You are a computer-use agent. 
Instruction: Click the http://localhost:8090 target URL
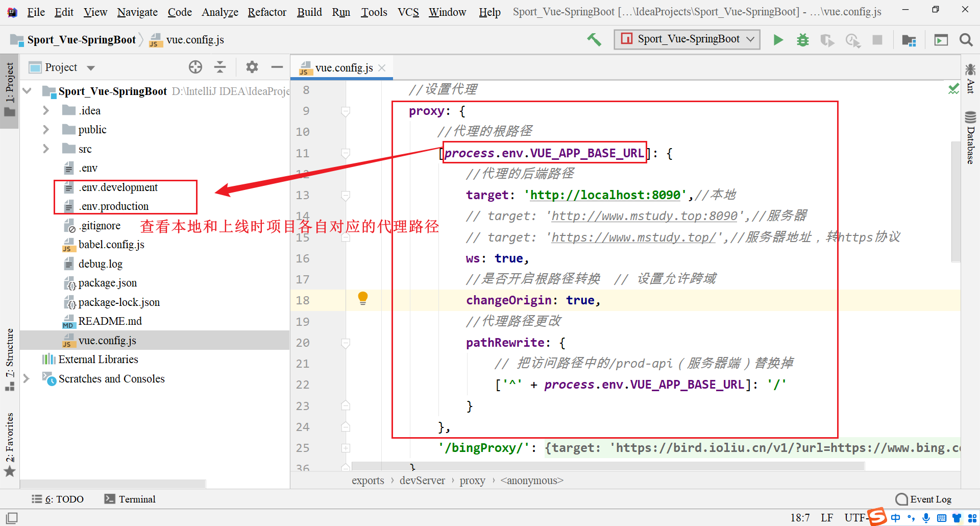[605, 195]
